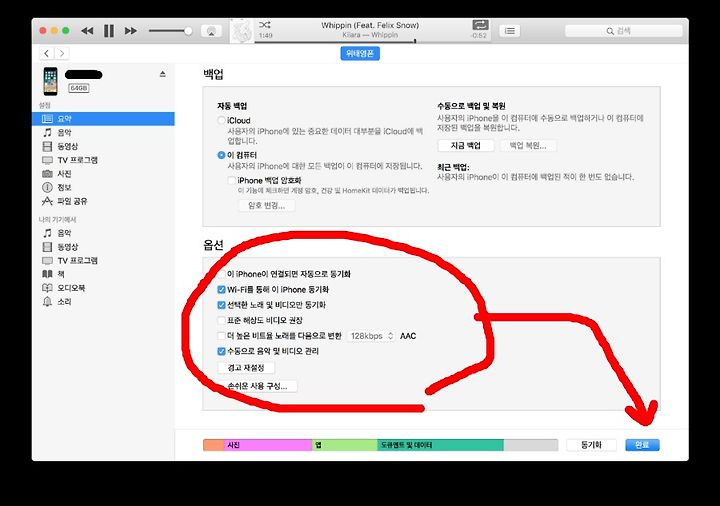Select 이 컴퓨터 backup option
The height and width of the screenshot is (506, 720).
coord(221,155)
